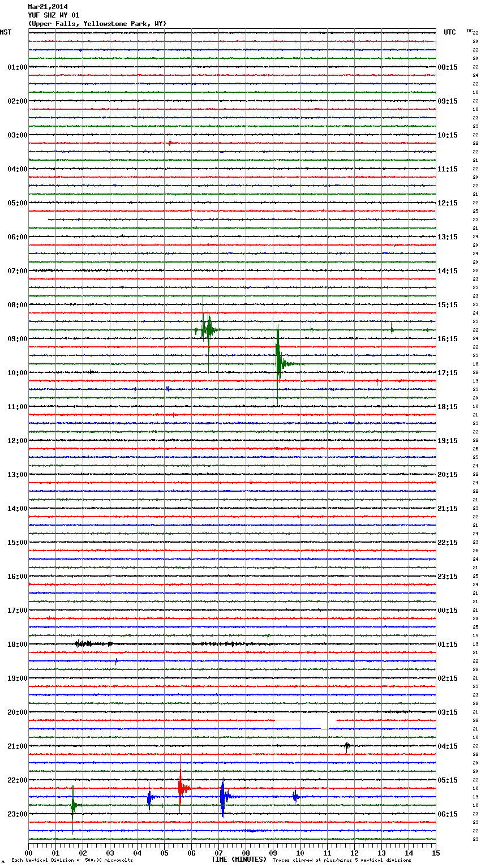Click the vertical division 500.00 microvolts note
Viewport: 481px width, 868px height.
(72, 861)
